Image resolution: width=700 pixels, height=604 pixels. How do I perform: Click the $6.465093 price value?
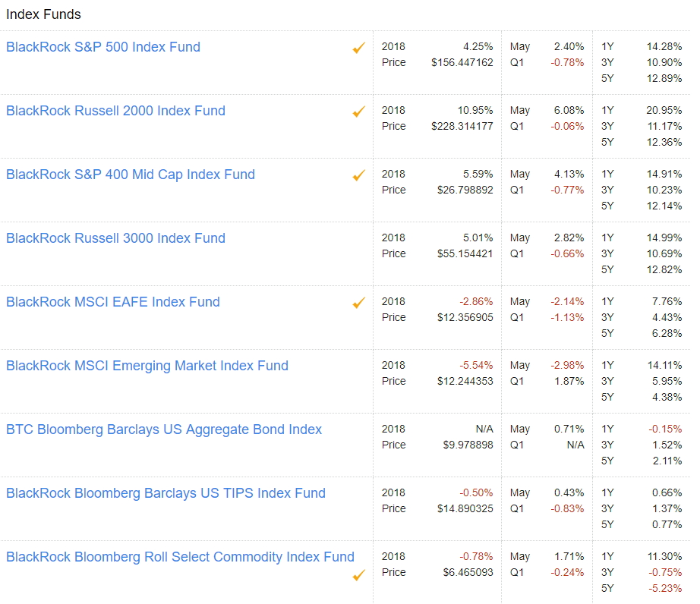tap(468, 573)
